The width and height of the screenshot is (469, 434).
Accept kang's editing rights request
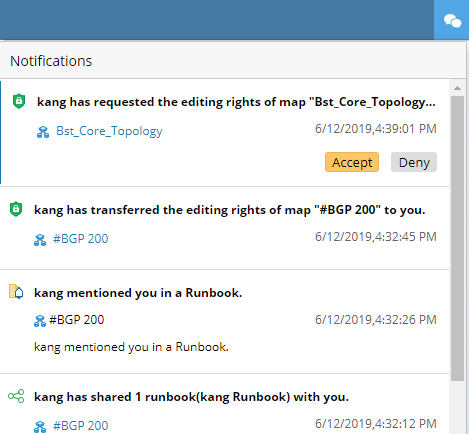point(352,162)
